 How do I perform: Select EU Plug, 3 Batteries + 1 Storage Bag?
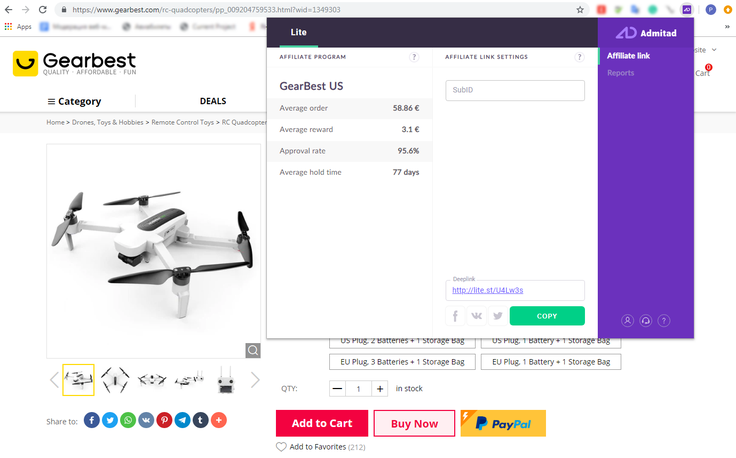402,362
